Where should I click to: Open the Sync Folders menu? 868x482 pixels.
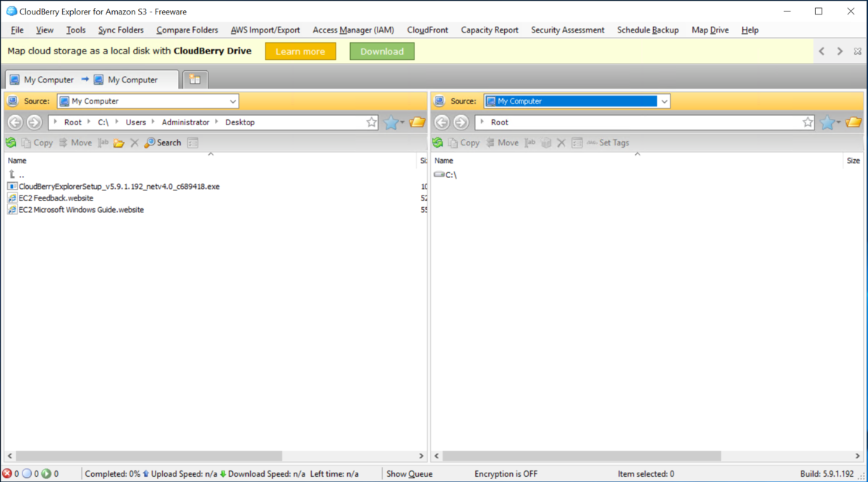(x=121, y=30)
